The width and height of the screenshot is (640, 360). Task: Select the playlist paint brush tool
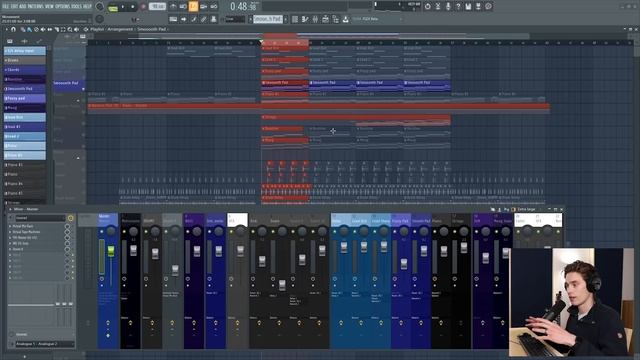coord(29,29)
